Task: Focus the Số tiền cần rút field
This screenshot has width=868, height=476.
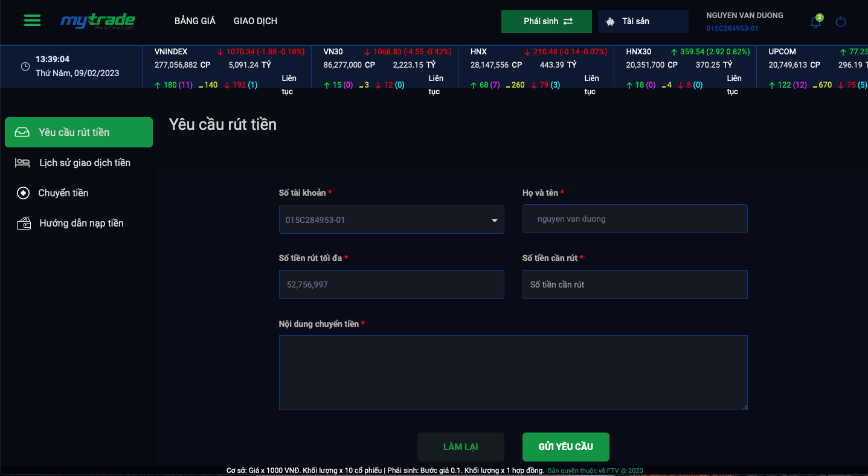Action: pos(635,285)
